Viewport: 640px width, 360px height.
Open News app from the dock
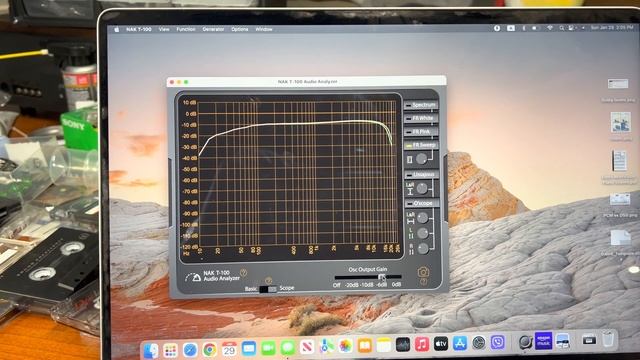tap(307, 347)
